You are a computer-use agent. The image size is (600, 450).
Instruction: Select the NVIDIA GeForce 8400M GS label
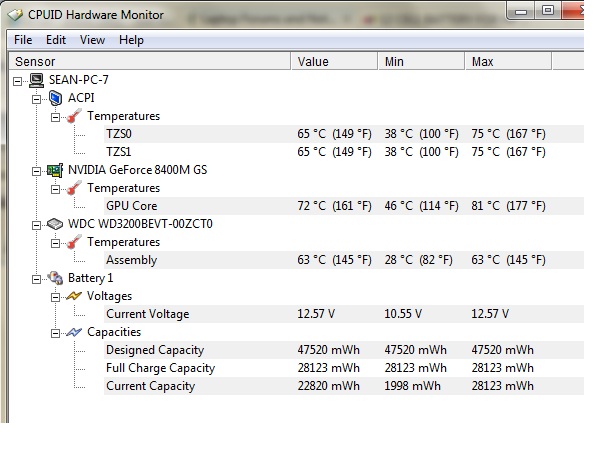[x=137, y=170]
